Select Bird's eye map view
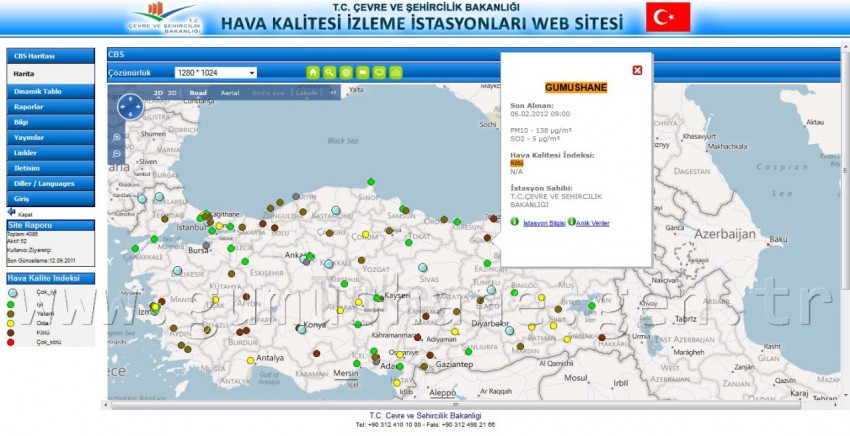 (268, 93)
